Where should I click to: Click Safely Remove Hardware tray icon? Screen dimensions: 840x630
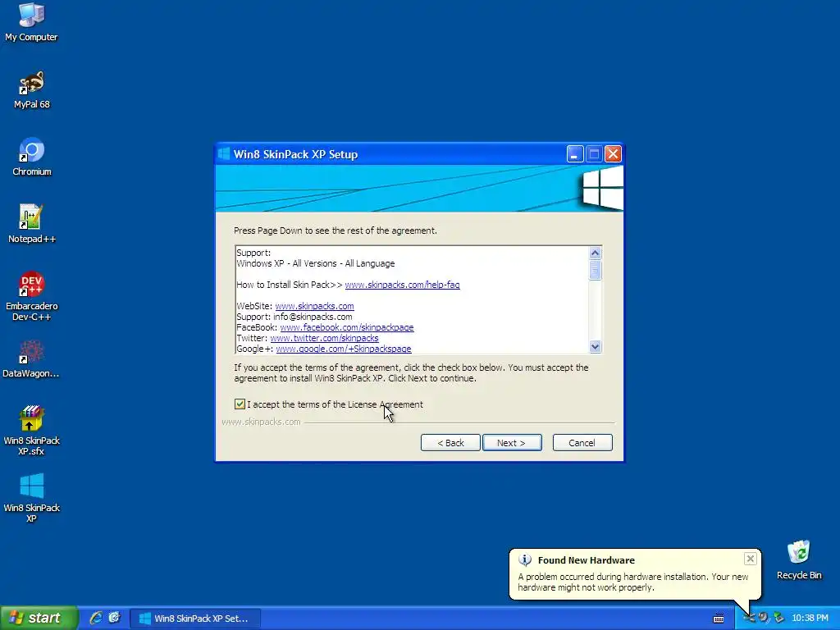[x=778, y=619]
